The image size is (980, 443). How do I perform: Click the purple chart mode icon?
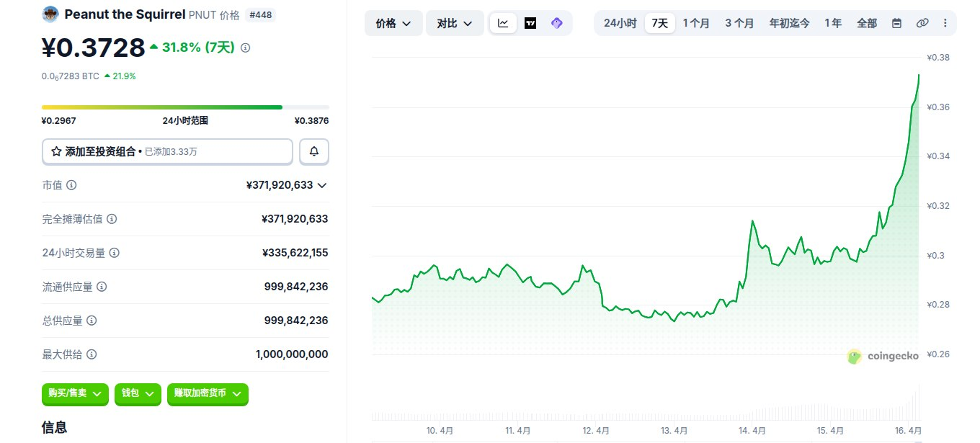[x=556, y=23]
